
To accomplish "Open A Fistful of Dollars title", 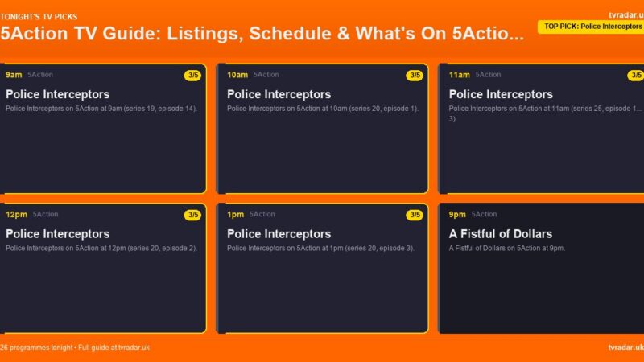I will 500,234.
